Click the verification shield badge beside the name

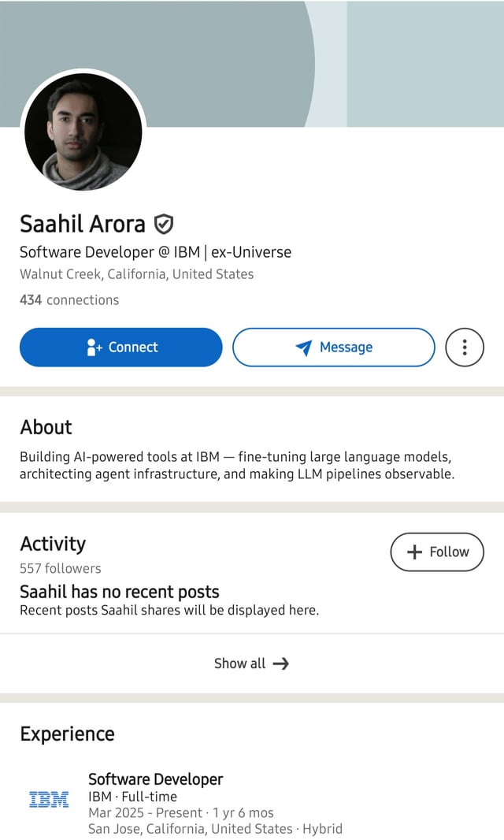click(164, 224)
